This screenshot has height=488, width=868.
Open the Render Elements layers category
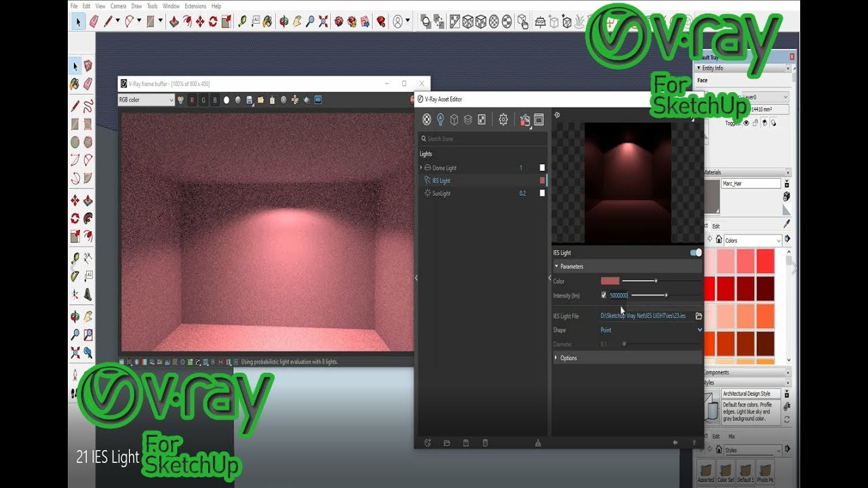[x=467, y=119]
